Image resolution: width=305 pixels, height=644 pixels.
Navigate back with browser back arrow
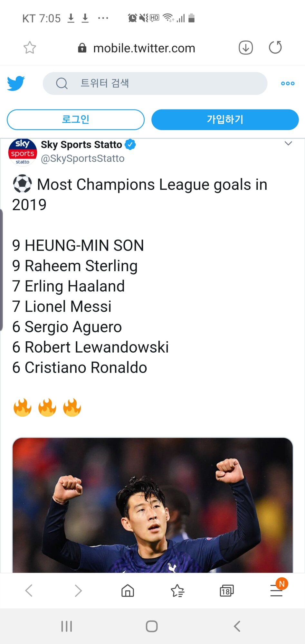[29, 591]
